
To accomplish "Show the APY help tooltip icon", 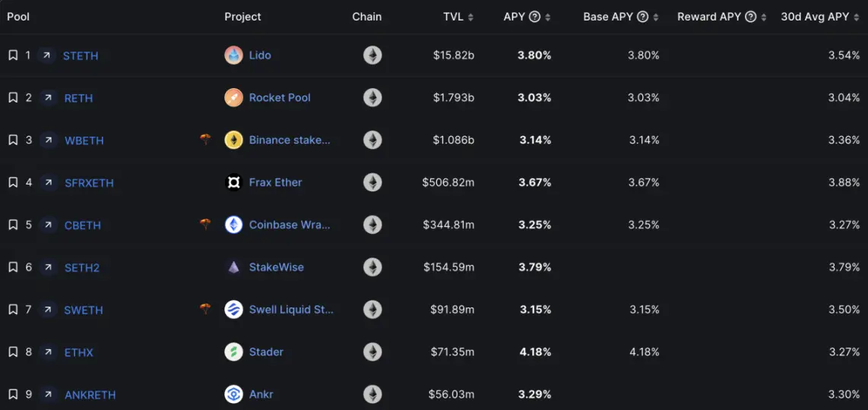I will (534, 17).
